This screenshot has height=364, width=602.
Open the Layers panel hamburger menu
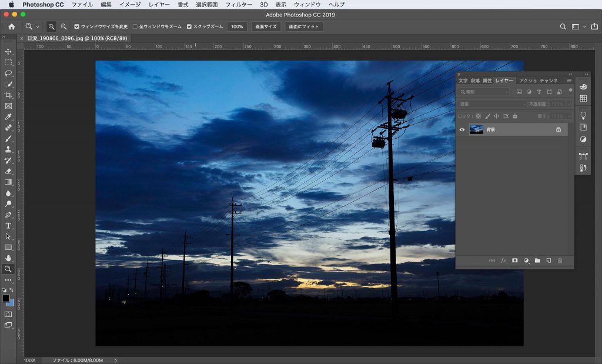coord(569,81)
